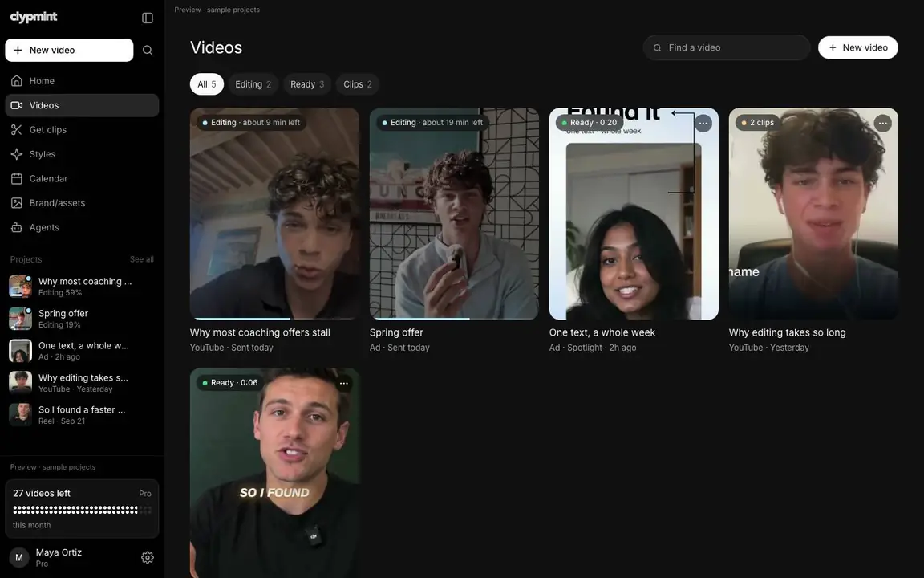Screen dimensions: 924x578
Task: Open Agents in sidebar
Action: tap(82, 227)
